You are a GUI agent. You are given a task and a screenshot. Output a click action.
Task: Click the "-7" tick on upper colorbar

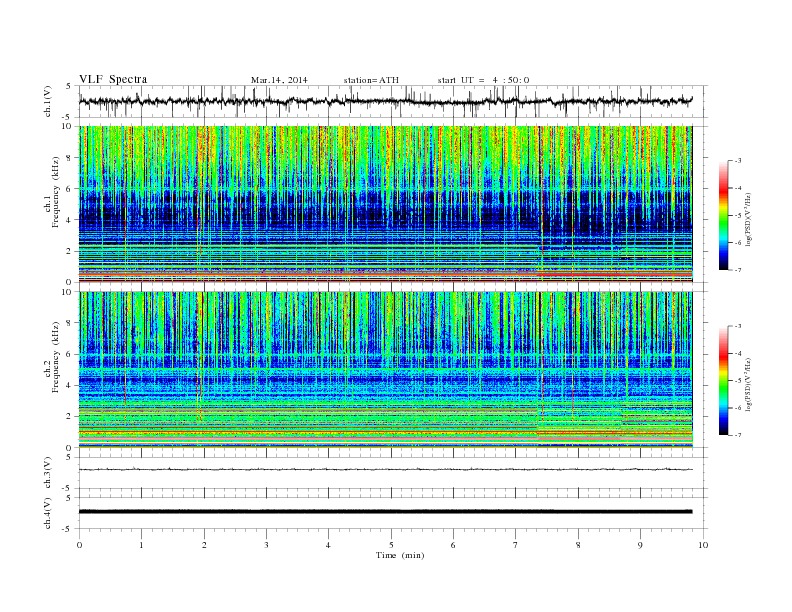tap(737, 270)
